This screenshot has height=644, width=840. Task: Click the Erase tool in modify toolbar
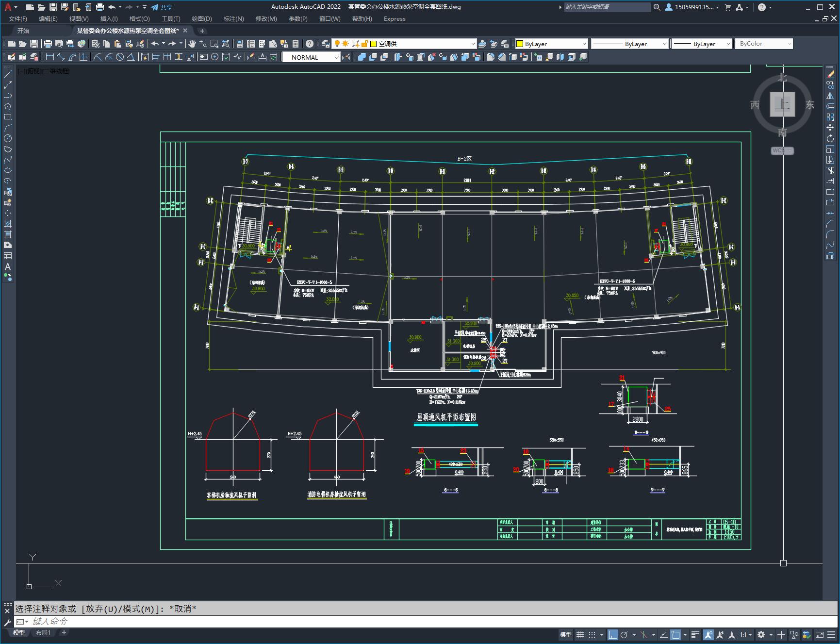click(830, 74)
